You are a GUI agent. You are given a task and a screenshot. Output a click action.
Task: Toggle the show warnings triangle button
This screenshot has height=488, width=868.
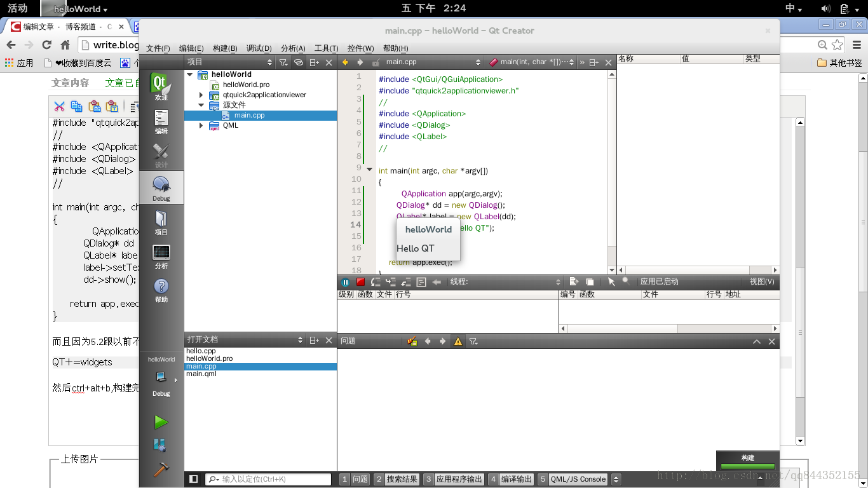click(x=458, y=341)
